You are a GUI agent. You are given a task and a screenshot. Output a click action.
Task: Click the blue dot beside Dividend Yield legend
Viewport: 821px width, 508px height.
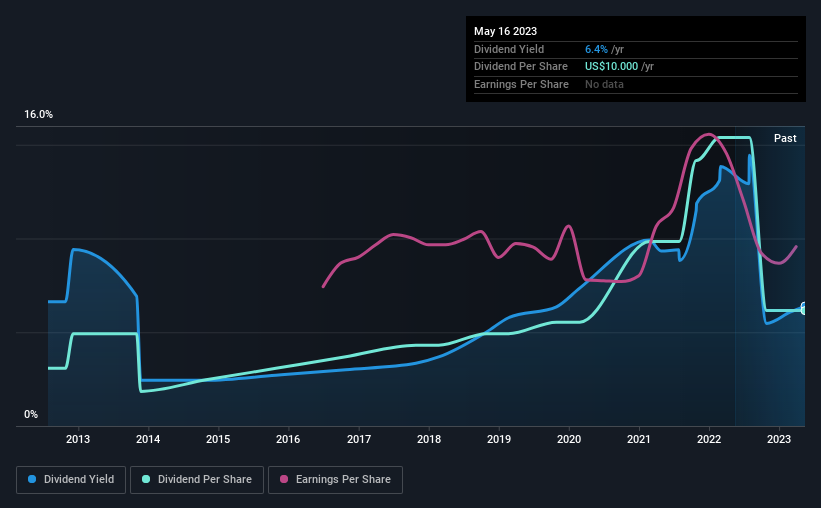pos(32,480)
